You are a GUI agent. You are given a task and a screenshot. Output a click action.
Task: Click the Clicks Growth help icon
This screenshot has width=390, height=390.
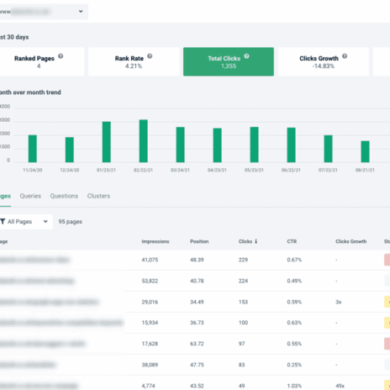[x=345, y=56]
